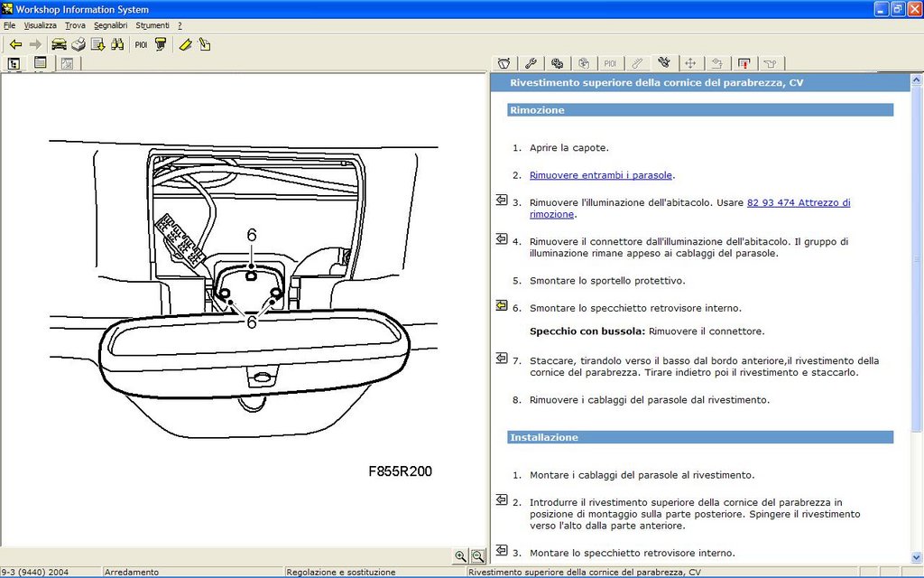This screenshot has height=578, width=924.
Task: Open the wrench tab icon
Action: click(531, 63)
